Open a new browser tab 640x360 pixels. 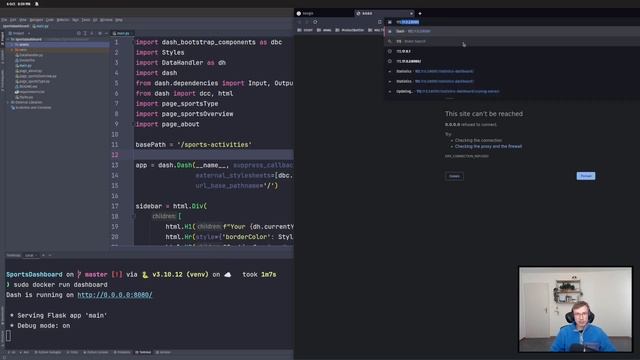click(420, 13)
